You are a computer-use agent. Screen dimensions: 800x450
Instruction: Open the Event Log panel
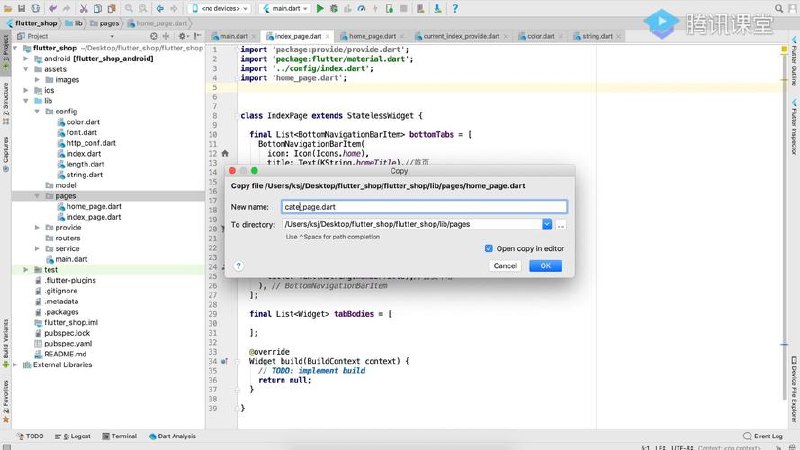click(767, 436)
